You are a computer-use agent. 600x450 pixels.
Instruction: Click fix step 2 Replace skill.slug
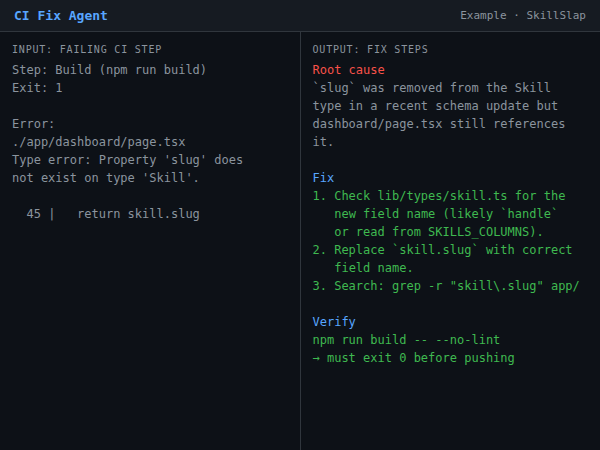tap(442, 259)
